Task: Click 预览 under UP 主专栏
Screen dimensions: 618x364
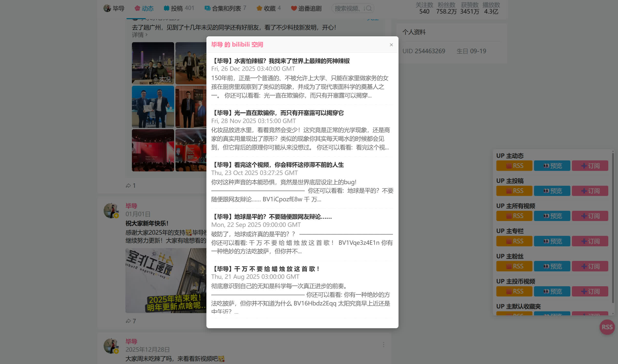Action: click(552, 241)
